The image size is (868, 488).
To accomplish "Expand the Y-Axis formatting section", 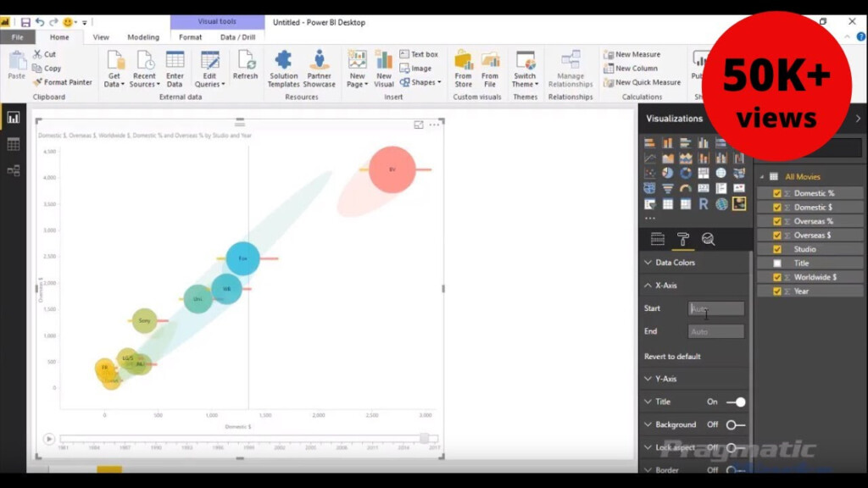I will (665, 379).
